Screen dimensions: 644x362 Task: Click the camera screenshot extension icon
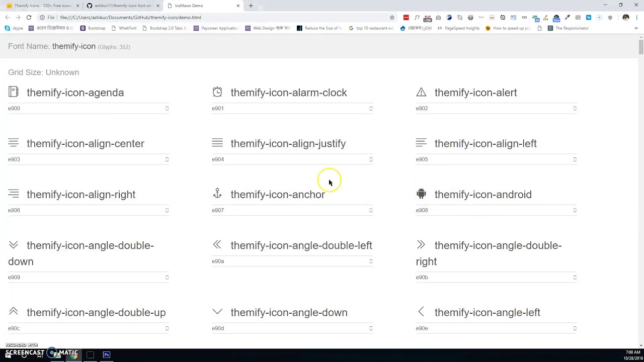(x=438, y=18)
